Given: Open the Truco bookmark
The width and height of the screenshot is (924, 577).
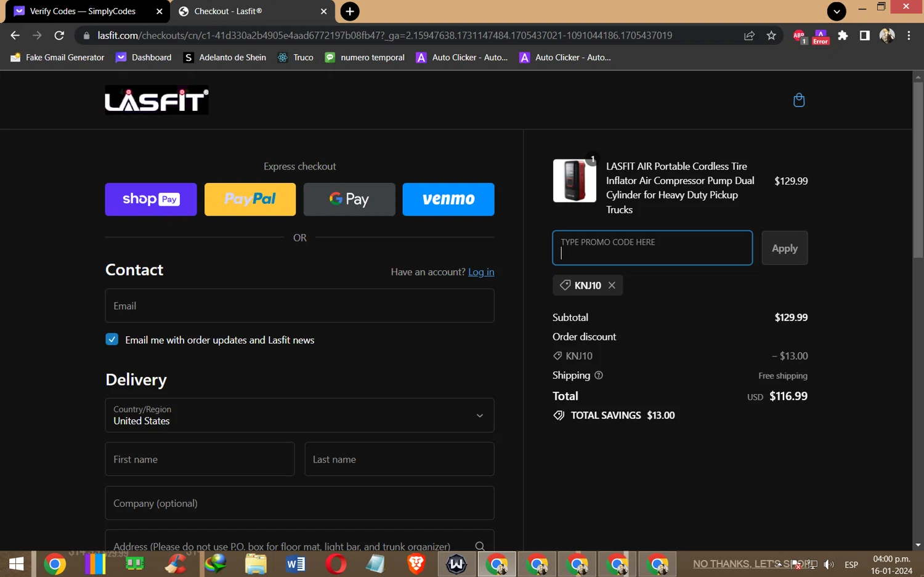Looking at the screenshot, I should 296,57.
